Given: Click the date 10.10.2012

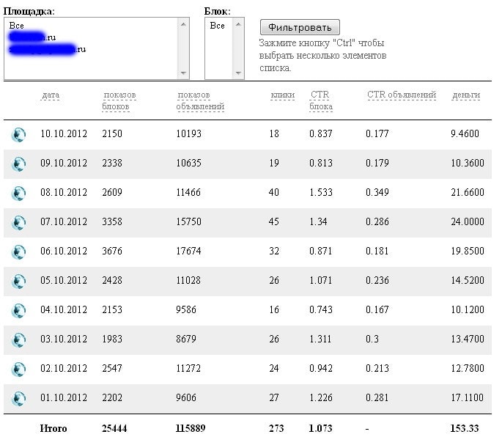Looking at the screenshot, I should (x=64, y=134).
